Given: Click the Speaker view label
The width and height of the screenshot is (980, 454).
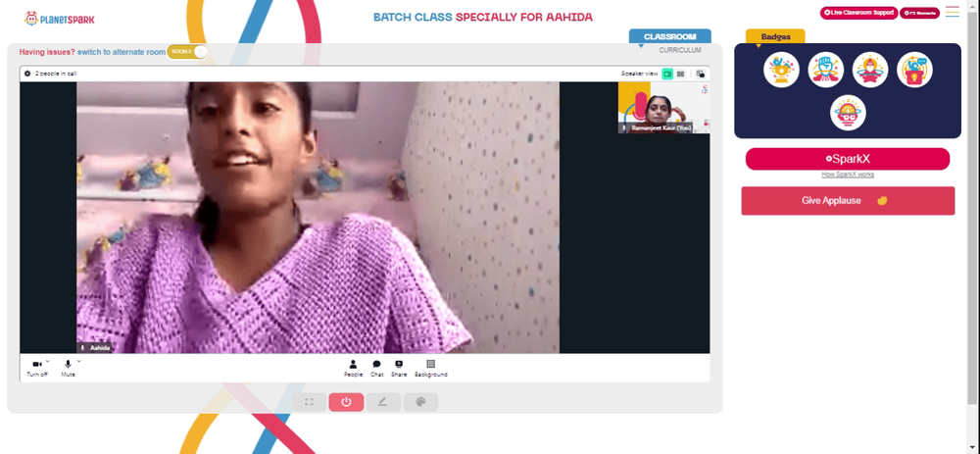Looking at the screenshot, I should [639, 74].
